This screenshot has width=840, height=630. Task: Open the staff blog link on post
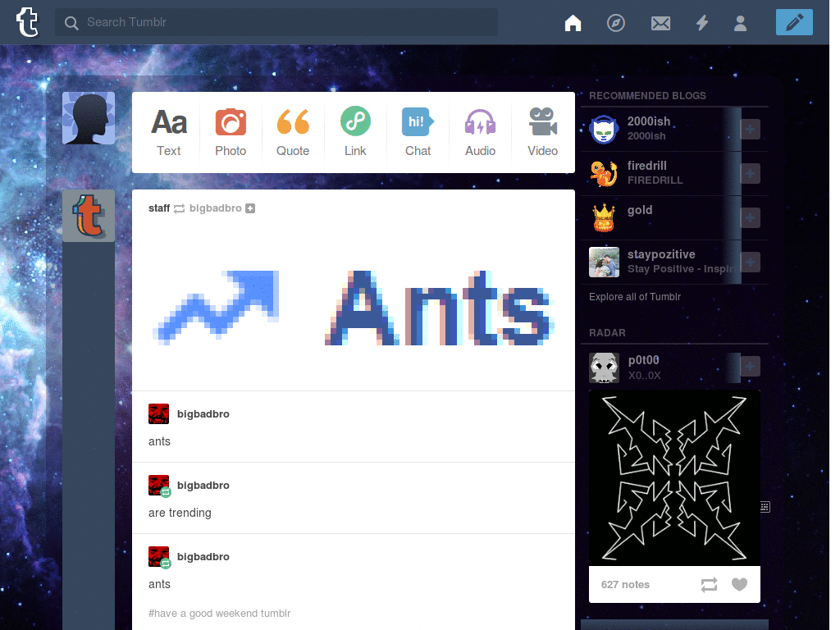159,208
